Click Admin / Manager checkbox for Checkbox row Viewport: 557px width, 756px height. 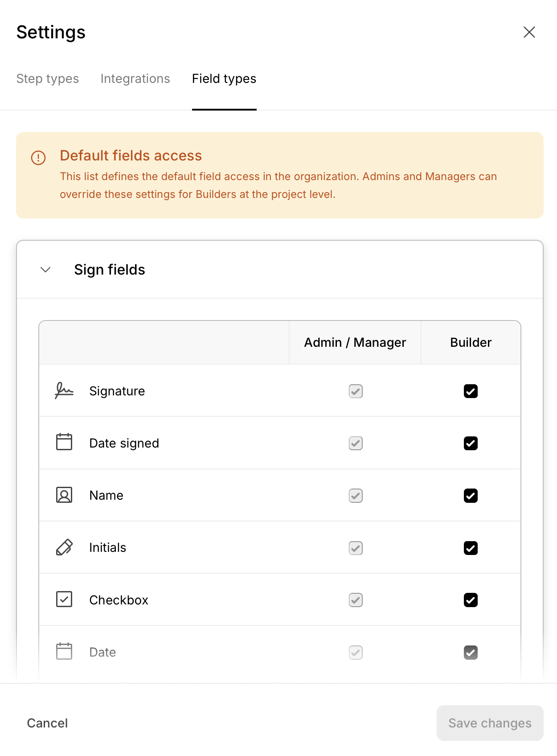(356, 600)
